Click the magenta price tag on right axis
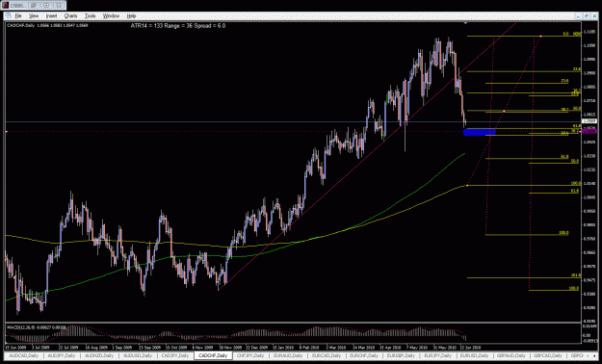 coord(589,131)
